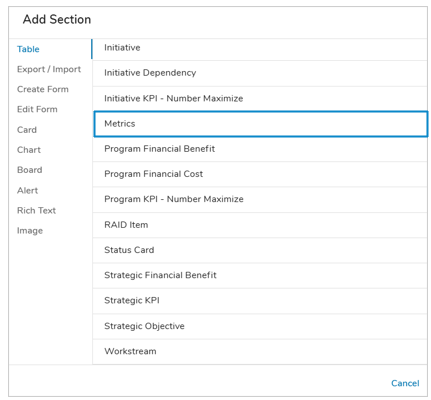The width and height of the screenshot is (431, 400).
Task: Pick the RAID Item table
Action: tap(260, 225)
